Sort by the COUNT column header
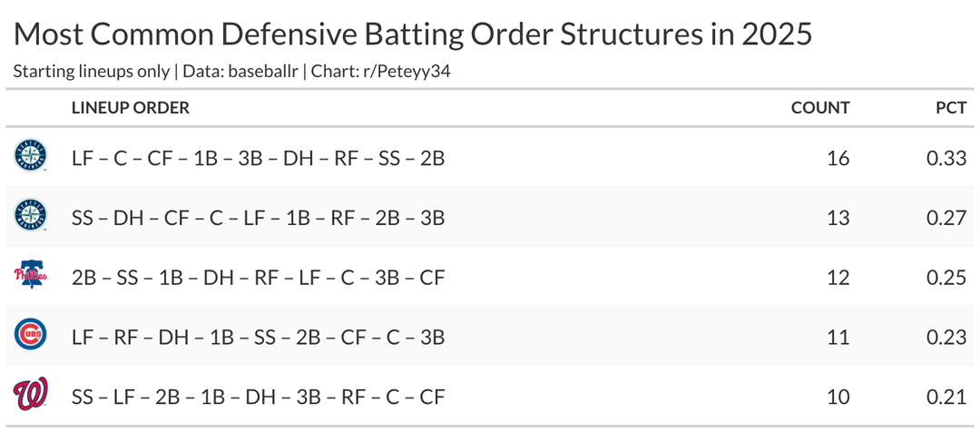The height and width of the screenshot is (432, 980). point(820,108)
